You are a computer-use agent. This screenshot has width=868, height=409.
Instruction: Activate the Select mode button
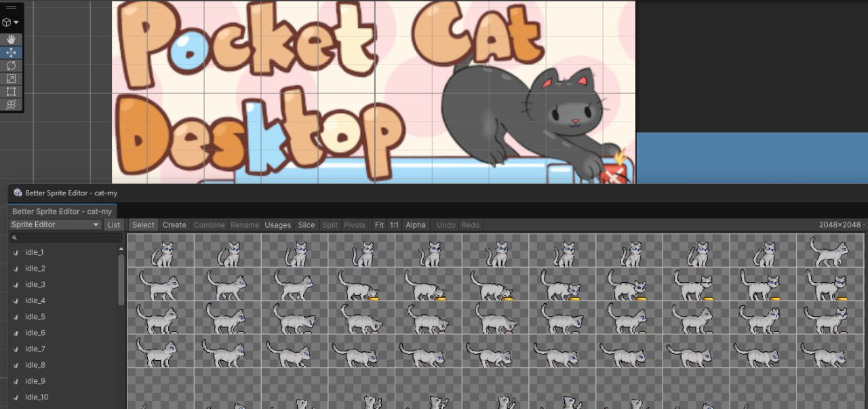143,225
